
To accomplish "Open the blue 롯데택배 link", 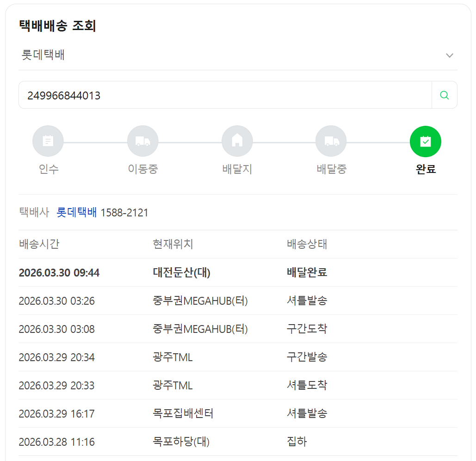I will pos(76,213).
